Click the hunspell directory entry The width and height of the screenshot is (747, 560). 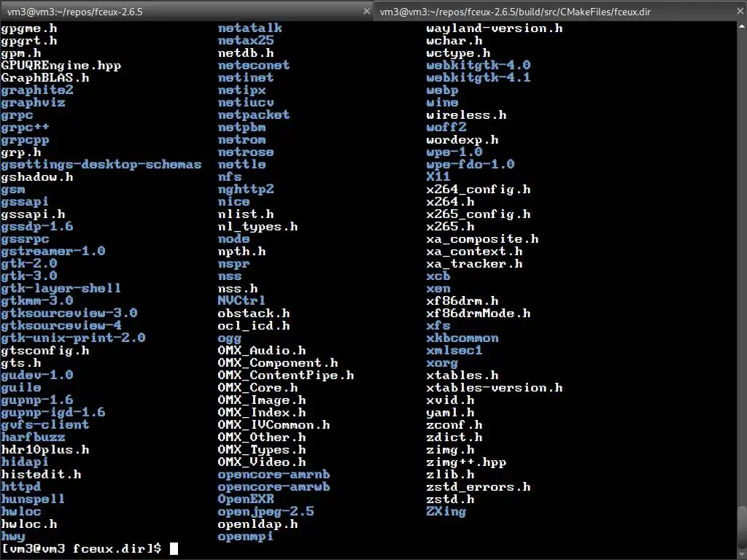33,499
